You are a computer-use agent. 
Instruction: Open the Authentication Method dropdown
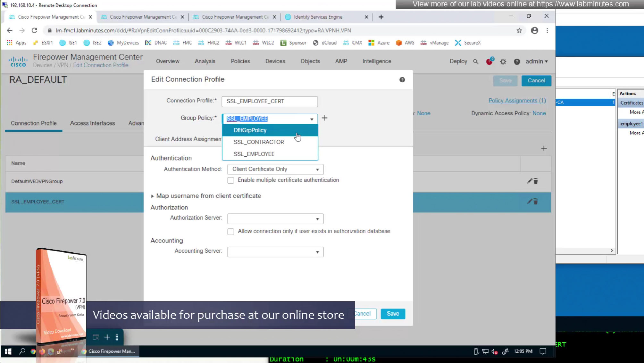tap(275, 169)
